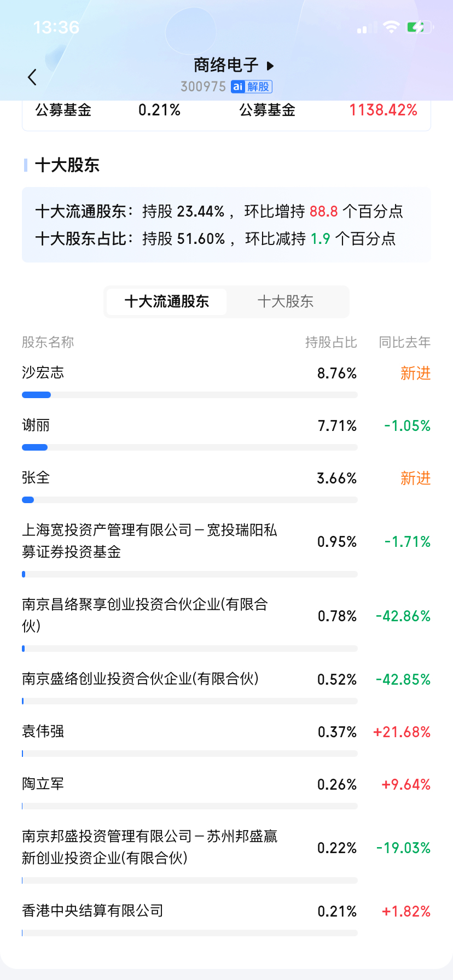Image resolution: width=453 pixels, height=980 pixels.
Task: Check the Wi-Fi status icon
Action: coord(391,27)
